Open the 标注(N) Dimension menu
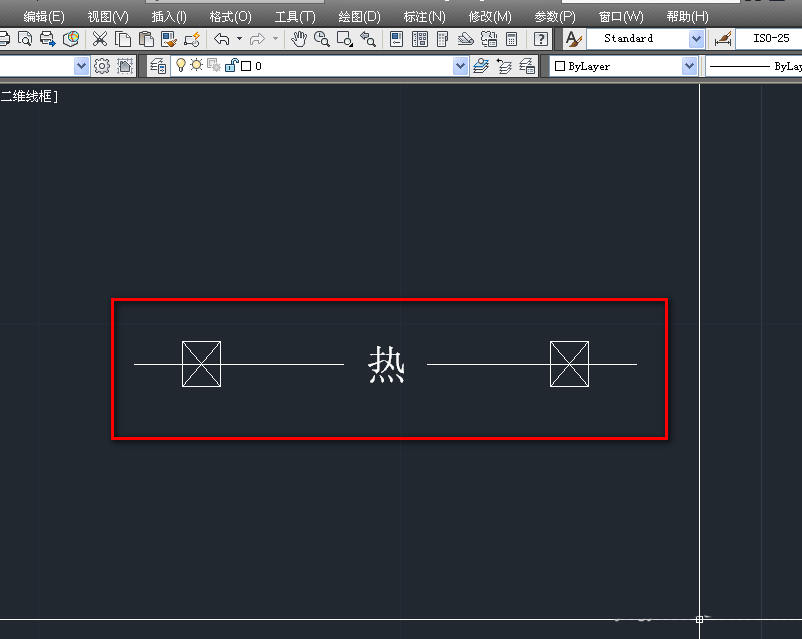802x639 pixels. pyautogui.click(x=425, y=17)
